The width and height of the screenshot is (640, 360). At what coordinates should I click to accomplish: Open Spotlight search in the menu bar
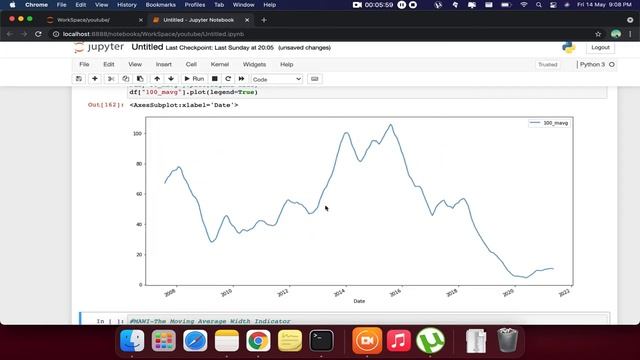(x=538, y=5)
